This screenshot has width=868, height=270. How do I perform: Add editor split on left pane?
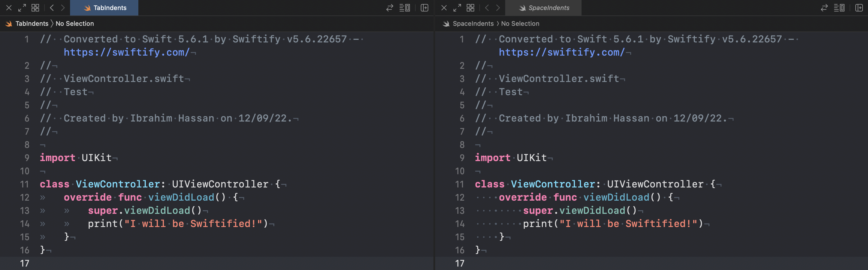click(x=424, y=8)
